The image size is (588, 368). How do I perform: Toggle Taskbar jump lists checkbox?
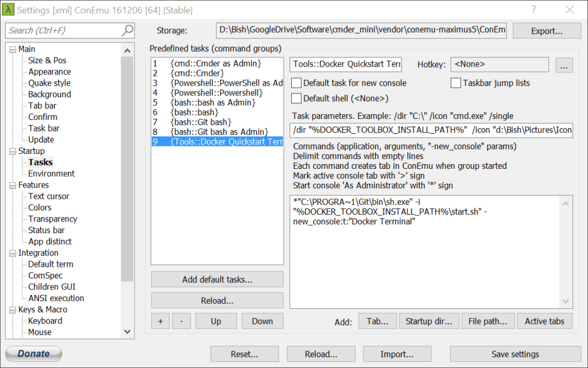(455, 83)
